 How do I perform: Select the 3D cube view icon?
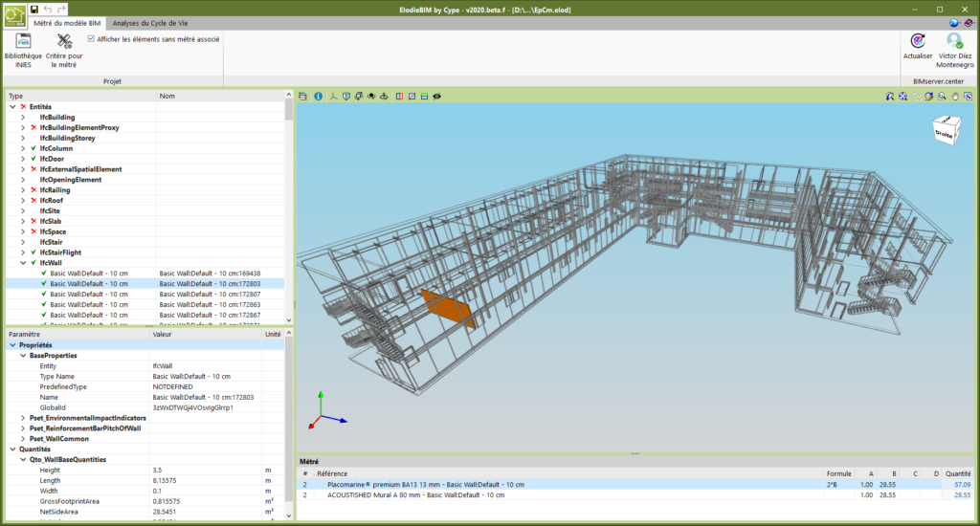click(x=346, y=97)
